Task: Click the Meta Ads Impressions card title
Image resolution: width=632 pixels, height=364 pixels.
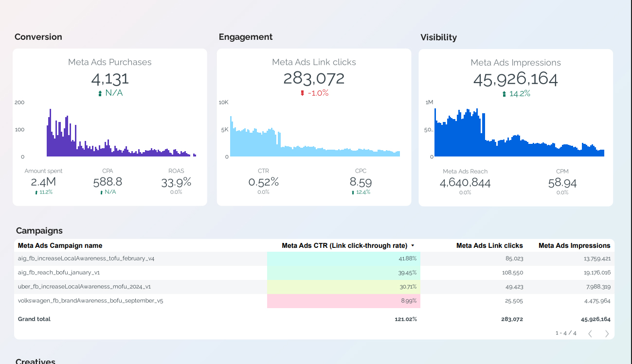Action: click(516, 63)
